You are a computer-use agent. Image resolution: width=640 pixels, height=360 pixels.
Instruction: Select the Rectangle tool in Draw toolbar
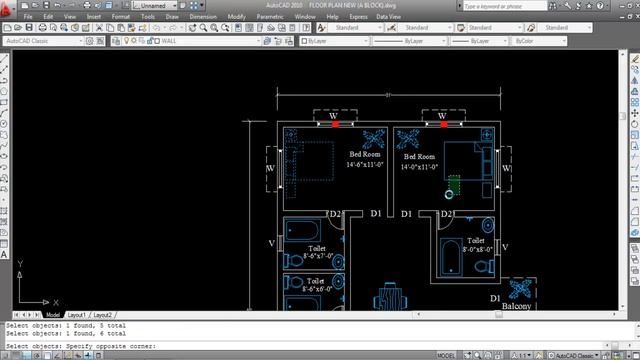click(x=4, y=102)
